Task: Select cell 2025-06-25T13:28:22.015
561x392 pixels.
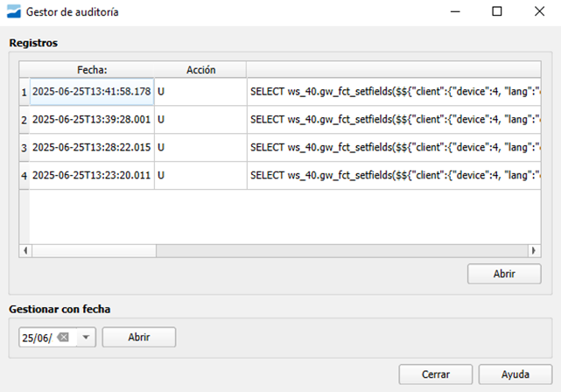Action: tap(92, 147)
